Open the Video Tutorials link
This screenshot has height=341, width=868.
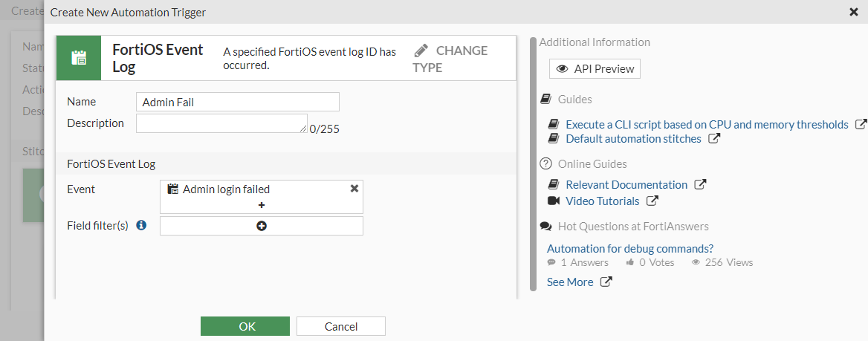click(x=602, y=201)
